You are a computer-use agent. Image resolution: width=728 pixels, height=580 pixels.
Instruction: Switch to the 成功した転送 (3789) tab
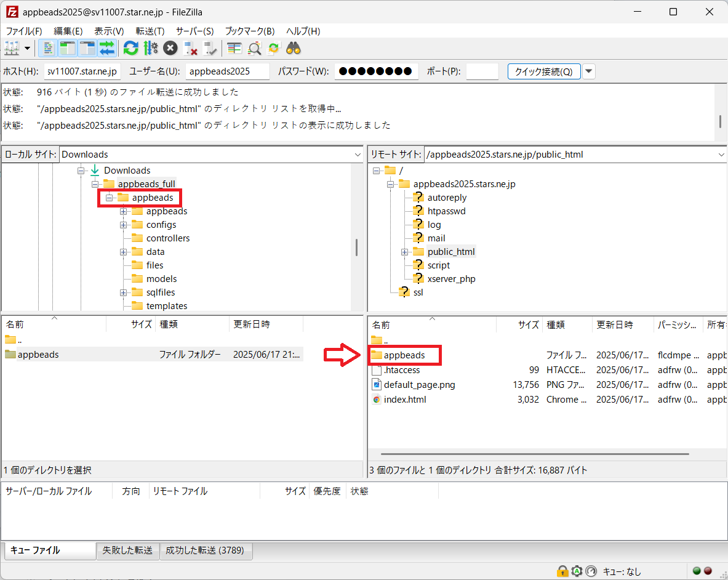205,550
